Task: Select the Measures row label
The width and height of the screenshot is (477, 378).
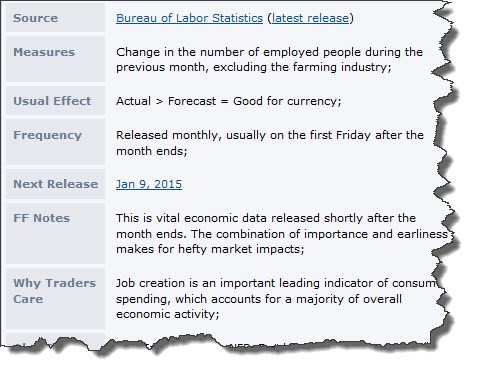Action: pyautogui.click(x=44, y=52)
